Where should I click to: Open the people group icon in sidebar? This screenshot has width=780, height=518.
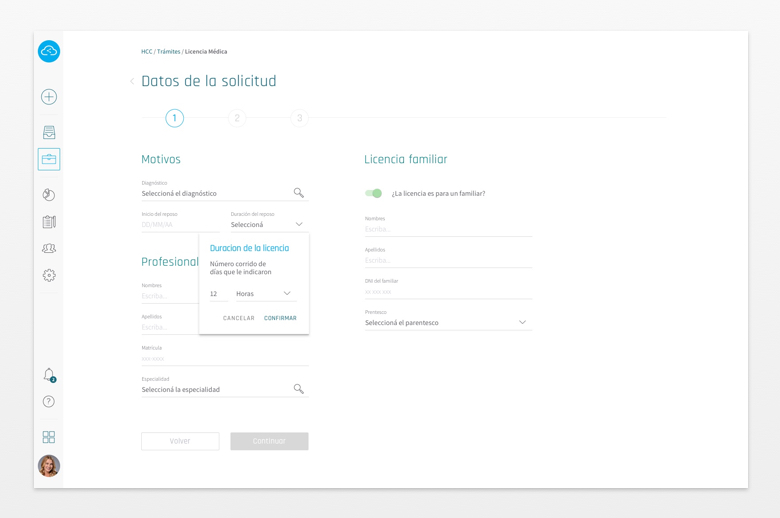click(49, 248)
